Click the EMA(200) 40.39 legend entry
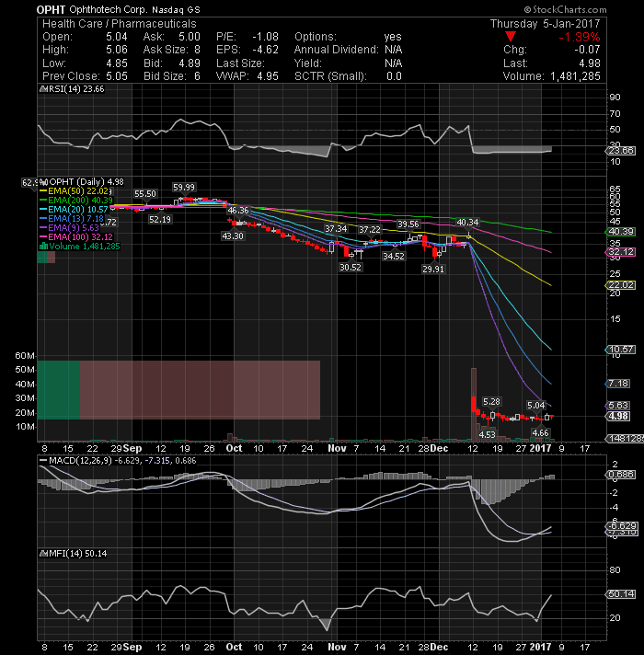Screen dimensions: 644x655 click(76, 201)
